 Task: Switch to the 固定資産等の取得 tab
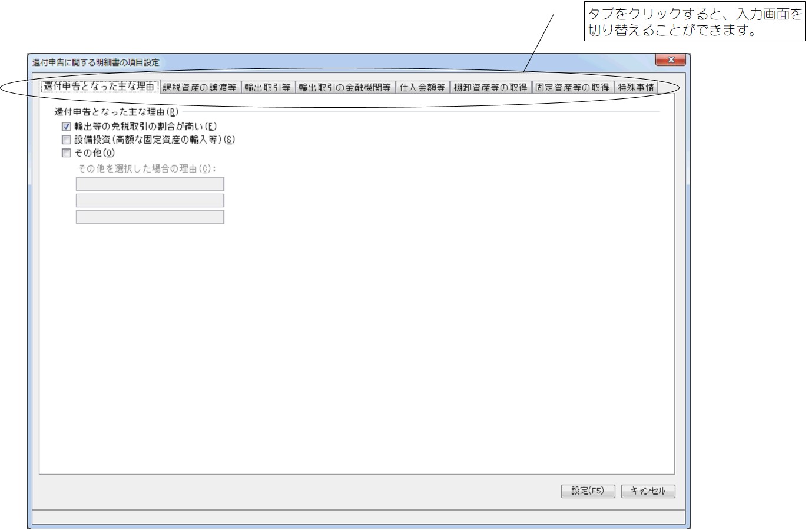572,87
